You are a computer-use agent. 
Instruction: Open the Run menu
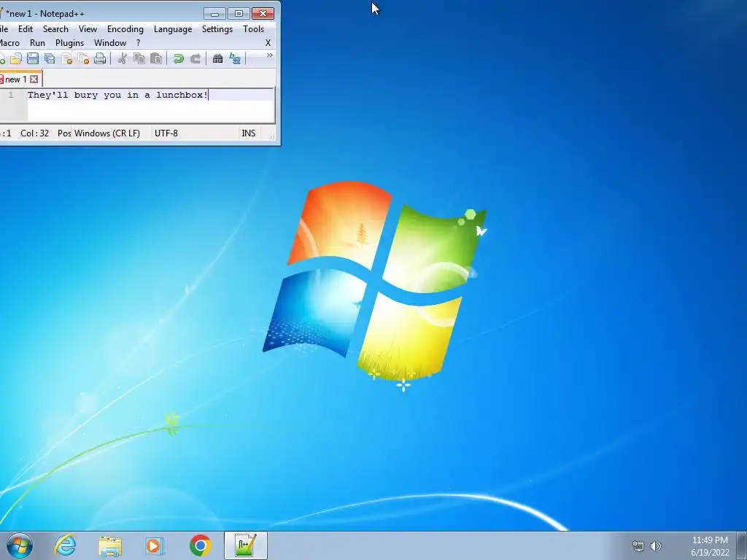click(38, 43)
